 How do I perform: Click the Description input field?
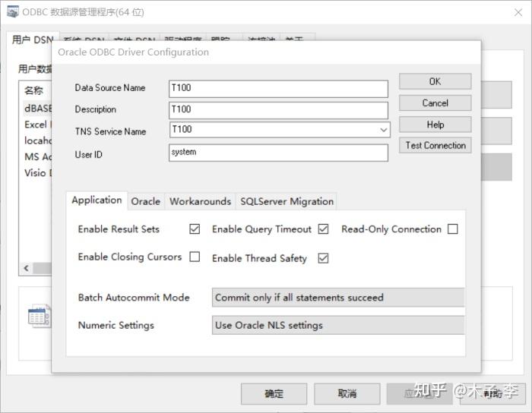pyautogui.click(x=278, y=110)
